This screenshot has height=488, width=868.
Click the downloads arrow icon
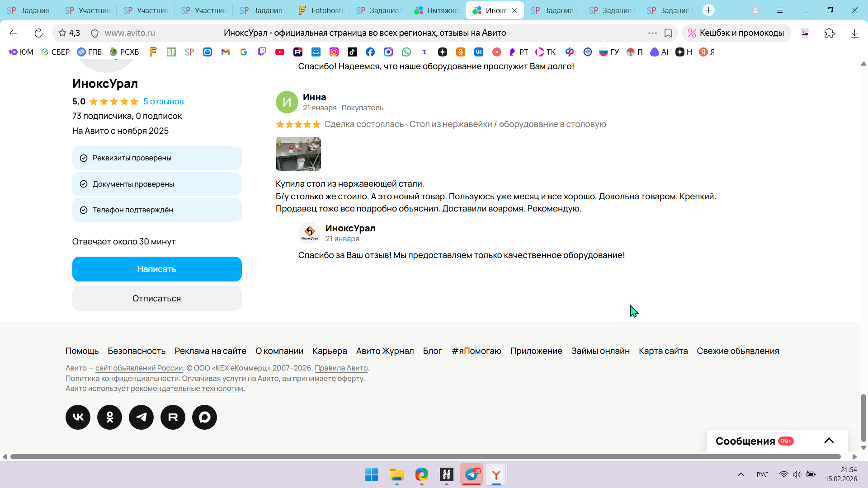[x=854, y=33]
